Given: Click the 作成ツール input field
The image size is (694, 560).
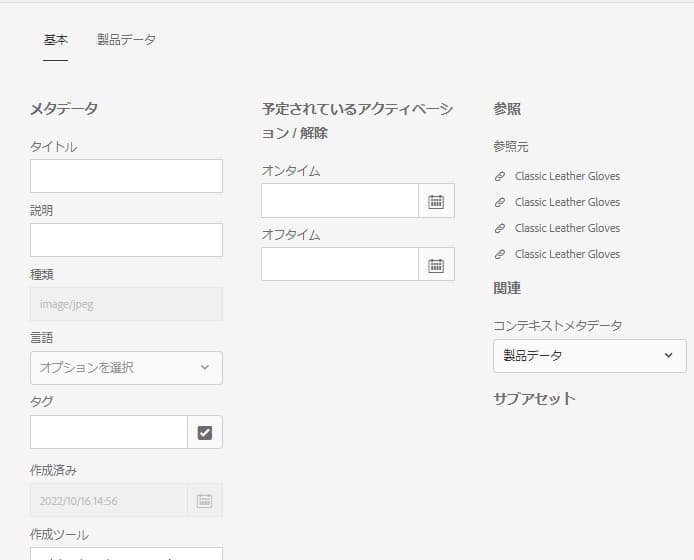Looking at the screenshot, I should [126, 554].
